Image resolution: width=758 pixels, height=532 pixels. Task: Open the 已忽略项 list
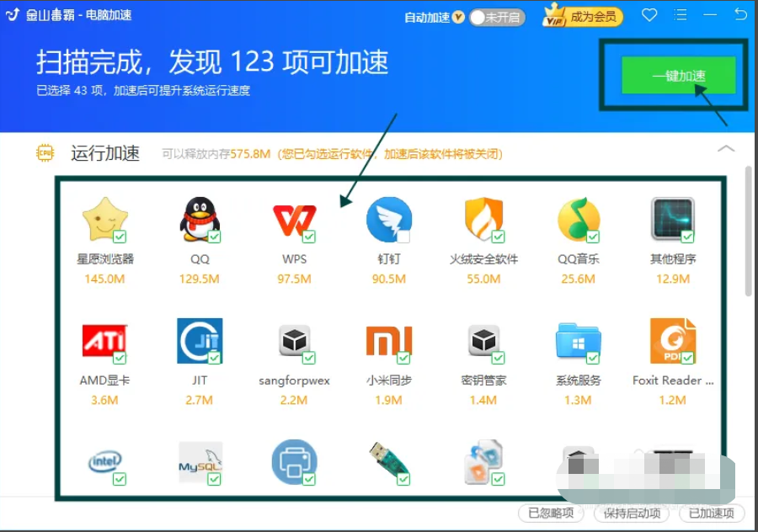pos(551,513)
